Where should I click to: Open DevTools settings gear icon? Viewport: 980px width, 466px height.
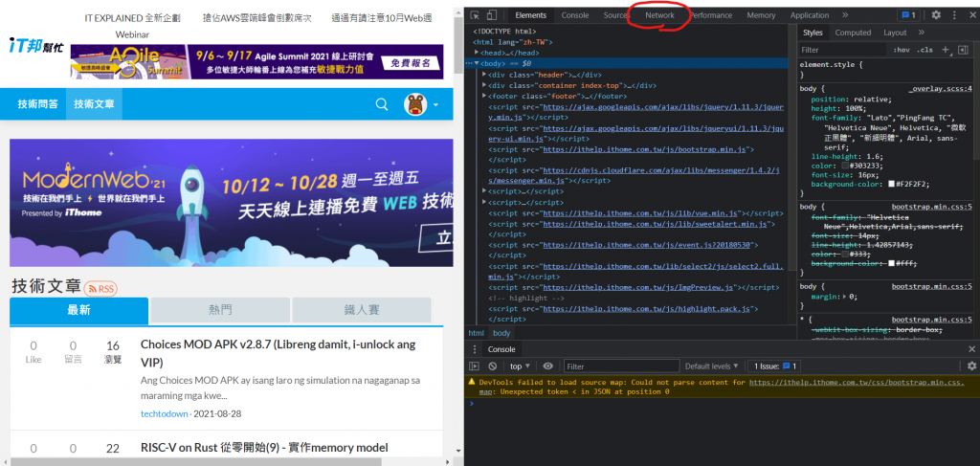coord(936,15)
